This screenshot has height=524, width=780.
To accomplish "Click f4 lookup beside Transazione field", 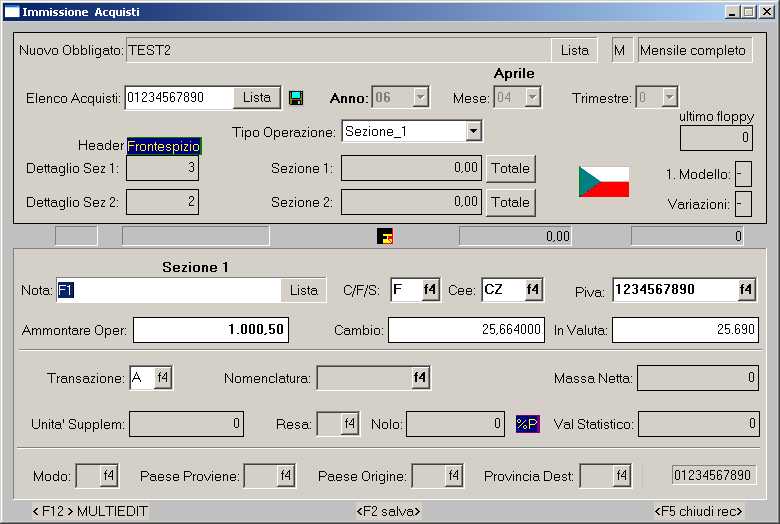I will pyautogui.click(x=163, y=378).
